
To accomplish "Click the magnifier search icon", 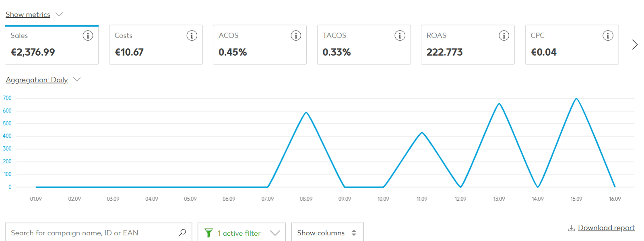I will tap(182, 233).
